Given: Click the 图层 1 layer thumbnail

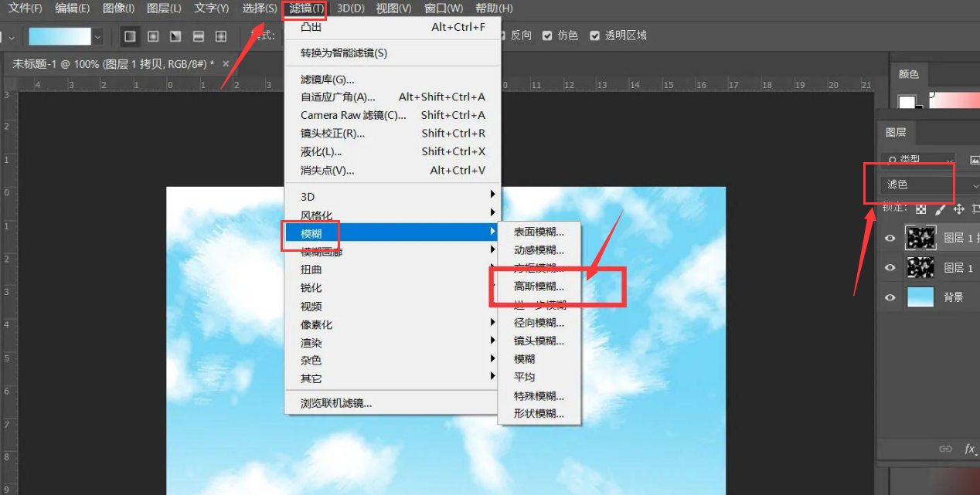Looking at the screenshot, I should click(x=920, y=267).
